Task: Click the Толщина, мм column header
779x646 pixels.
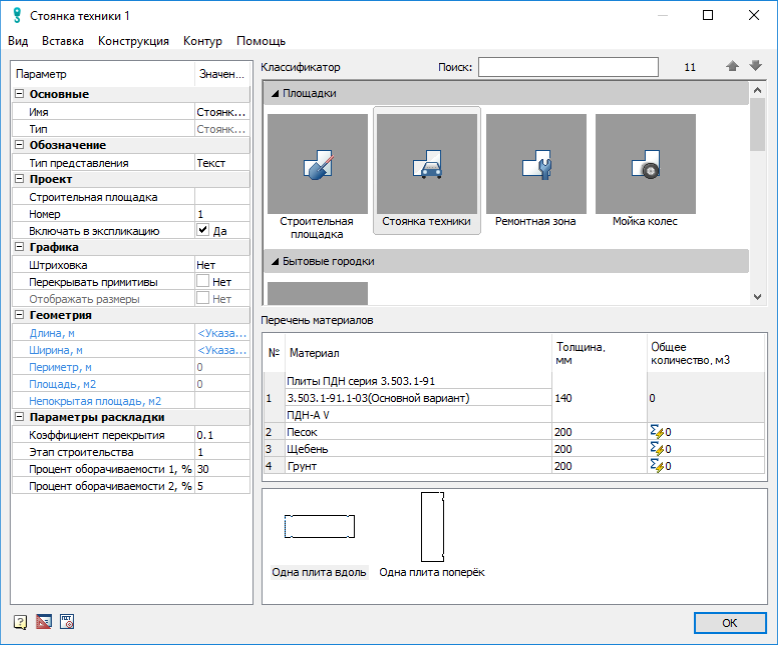Action: pos(599,353)
